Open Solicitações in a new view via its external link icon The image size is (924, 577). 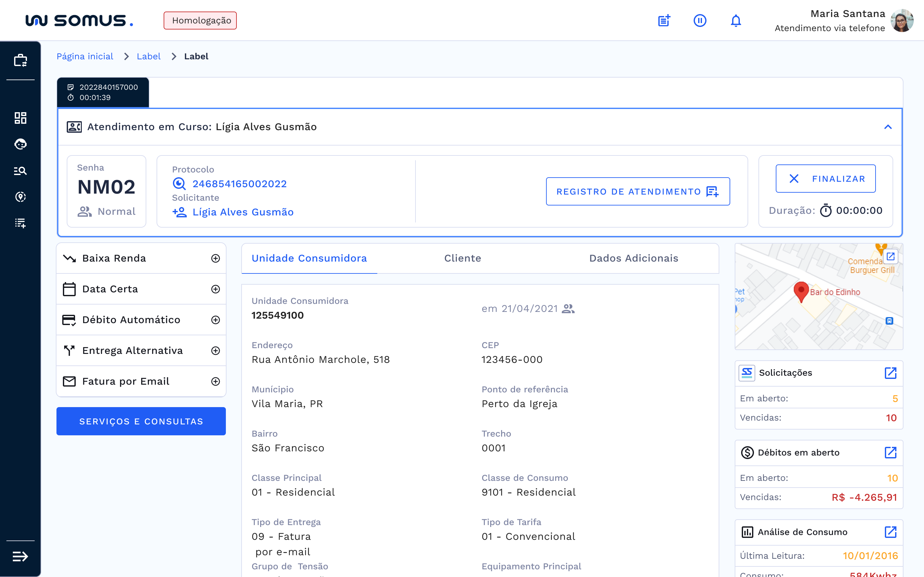(891, 373)
